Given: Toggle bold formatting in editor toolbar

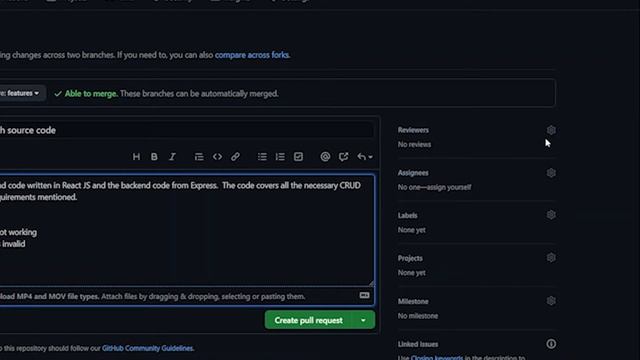Looking at the screenshot, I should click(154, 157).
